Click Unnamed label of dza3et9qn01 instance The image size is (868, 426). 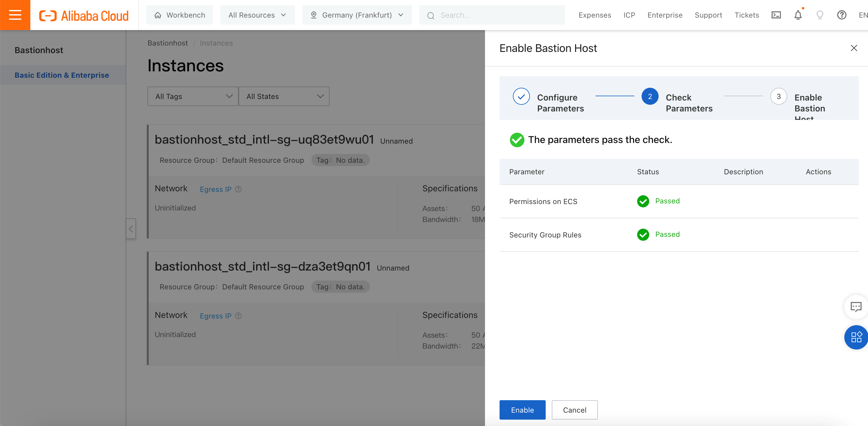[393, 268]
